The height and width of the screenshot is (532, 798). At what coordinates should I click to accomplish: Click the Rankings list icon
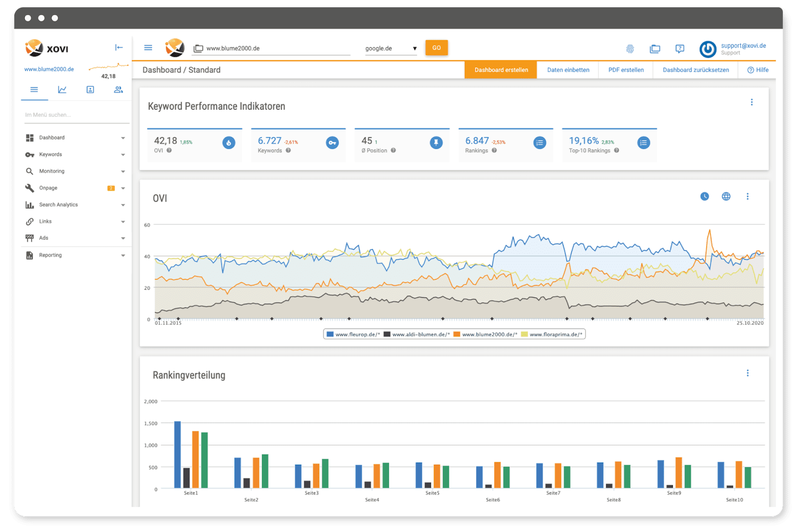pyautogui.click(x=540, y=143)
